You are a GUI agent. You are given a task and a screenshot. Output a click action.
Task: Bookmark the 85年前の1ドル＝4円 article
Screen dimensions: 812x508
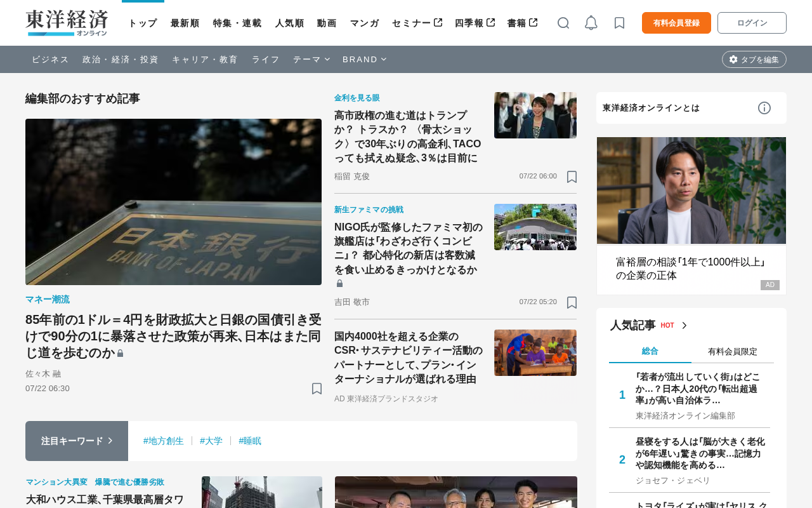(x=317, y=388)
